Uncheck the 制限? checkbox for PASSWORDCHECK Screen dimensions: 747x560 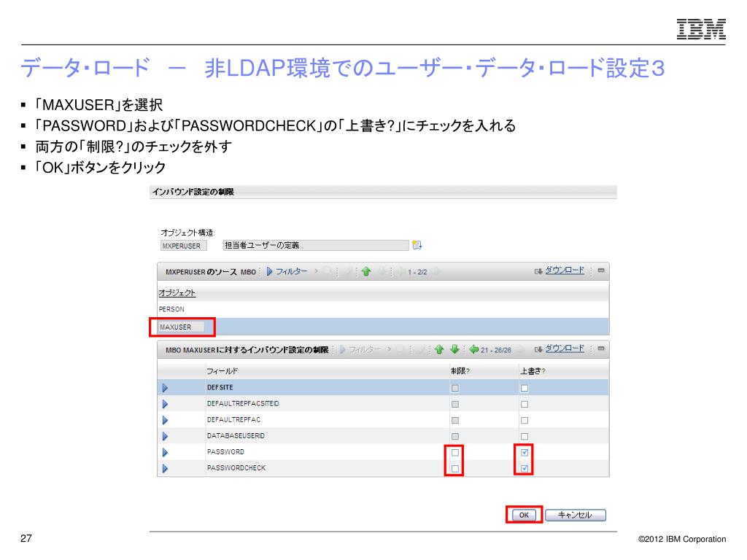455,469
